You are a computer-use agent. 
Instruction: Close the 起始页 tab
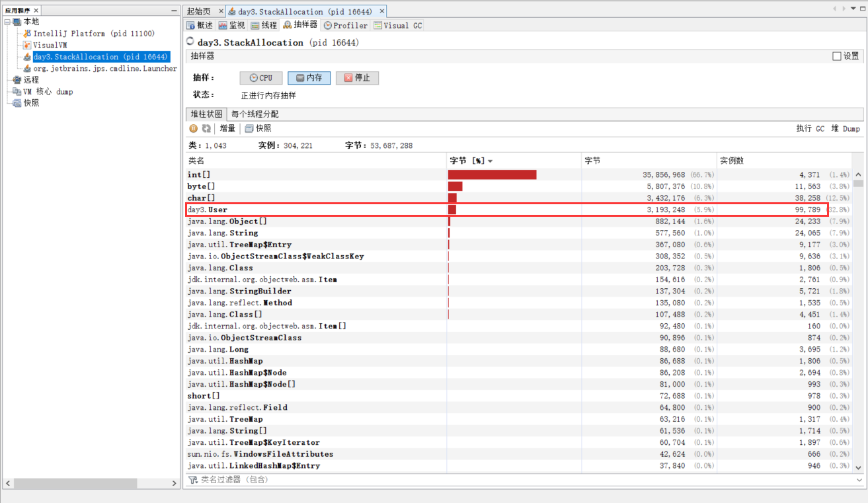pos(221,11)
